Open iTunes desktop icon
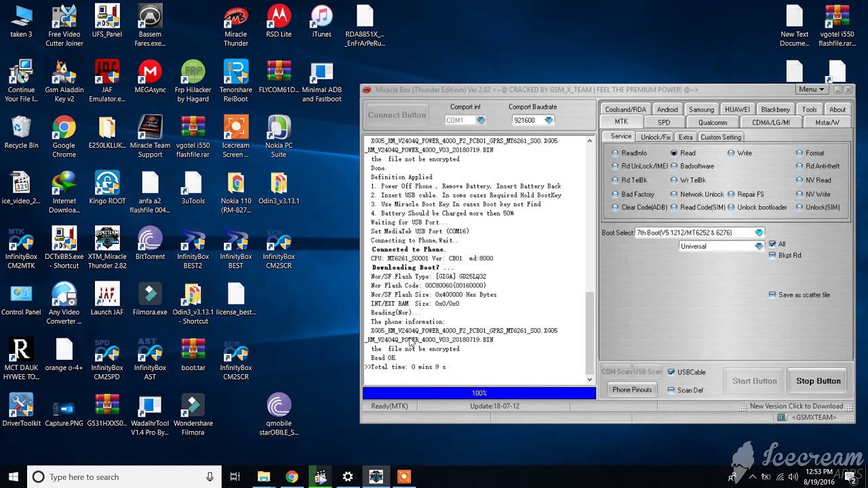The image size is (868, 488). click(321, 21)
